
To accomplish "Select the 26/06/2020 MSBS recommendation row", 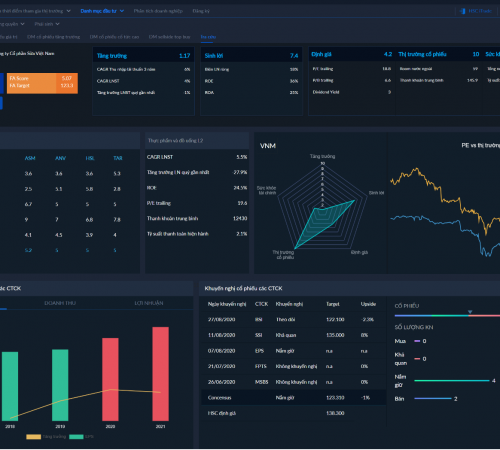I will (294, 382).
